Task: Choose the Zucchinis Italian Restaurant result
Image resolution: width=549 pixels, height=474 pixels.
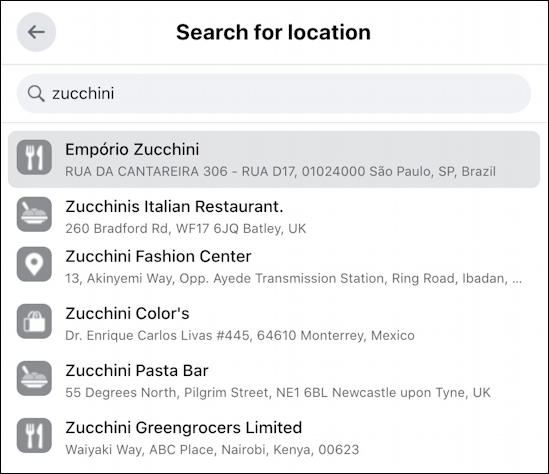Action: (x=274, y=216)
